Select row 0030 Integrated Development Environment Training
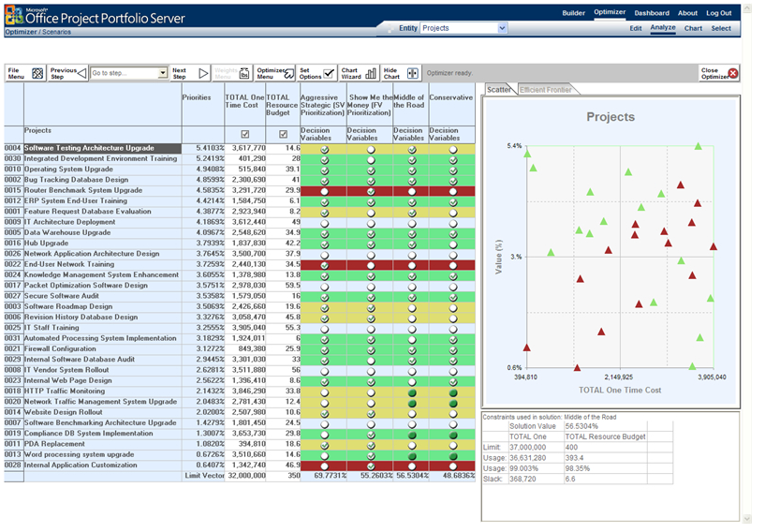765x532 pixels. tap(100, 158)
